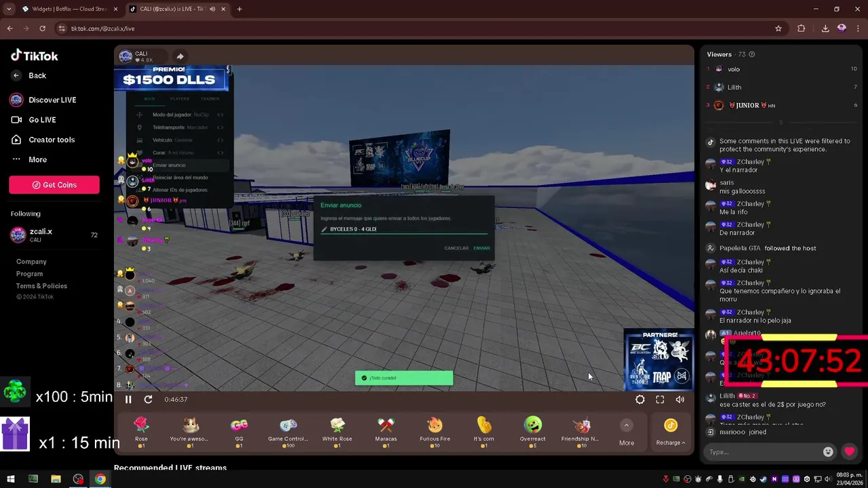Viewport: 868px width, 488px height.
Task: Open a new browser tab
Action: (x=239, y=9)
